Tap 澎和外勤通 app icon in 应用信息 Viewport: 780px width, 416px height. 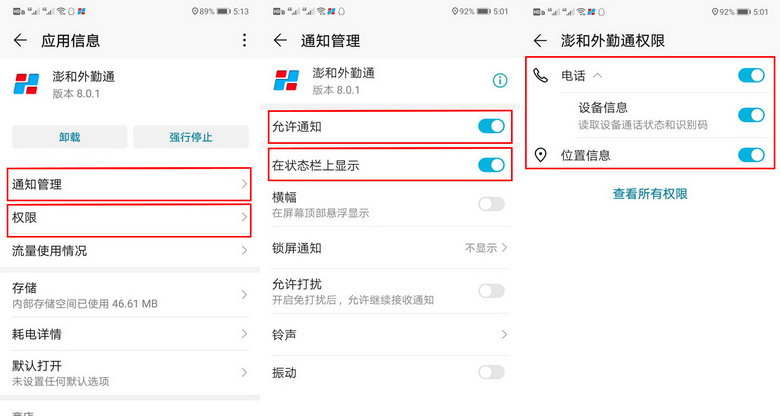click(26, 84)
